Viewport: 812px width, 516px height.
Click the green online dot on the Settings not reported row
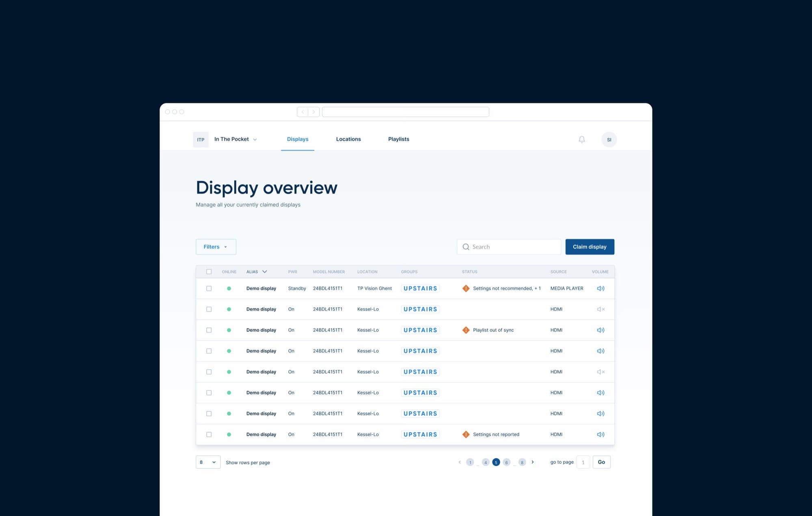[229, 434]
